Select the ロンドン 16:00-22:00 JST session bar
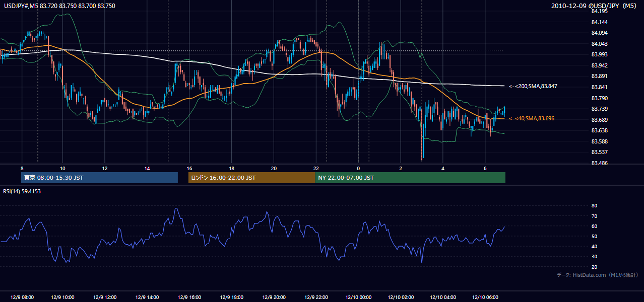This screenshot has width=644, height=302. click(251, 178)
